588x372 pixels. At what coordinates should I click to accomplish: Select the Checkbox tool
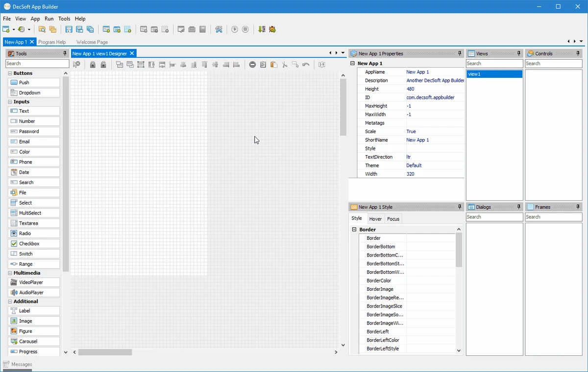coord(34,244)
